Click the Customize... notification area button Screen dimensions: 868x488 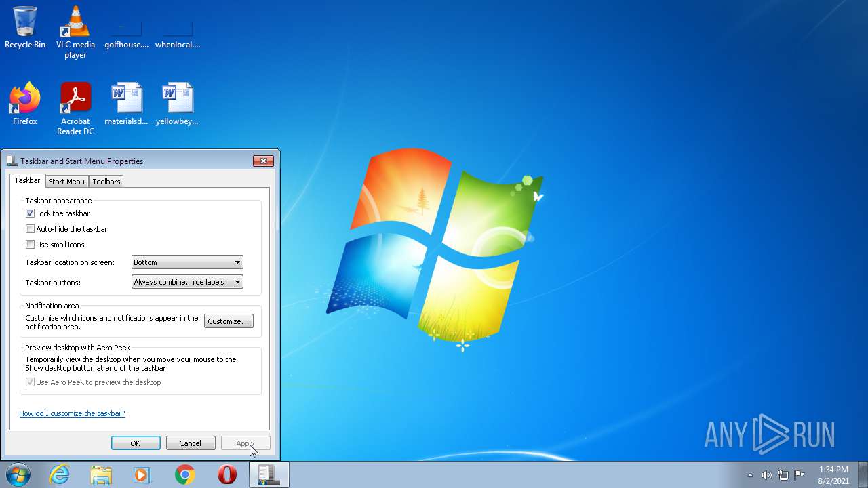point(229,321)
